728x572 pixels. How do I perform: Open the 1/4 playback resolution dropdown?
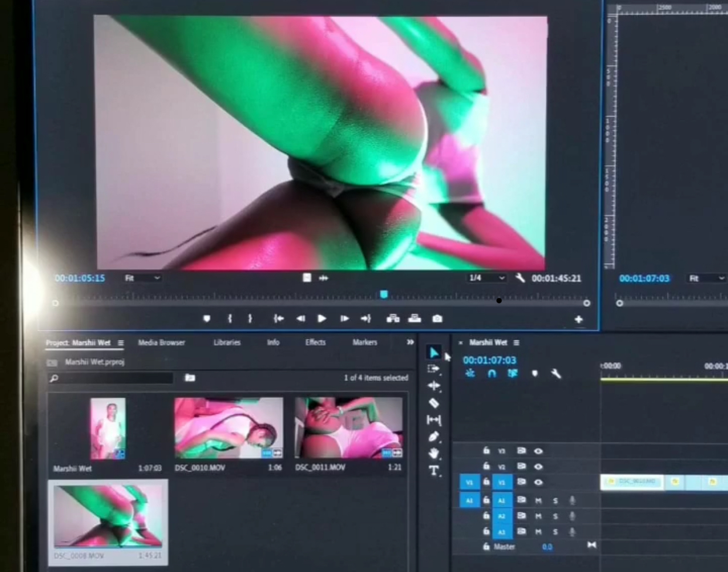pyautogui.click(x=487, y=278)
